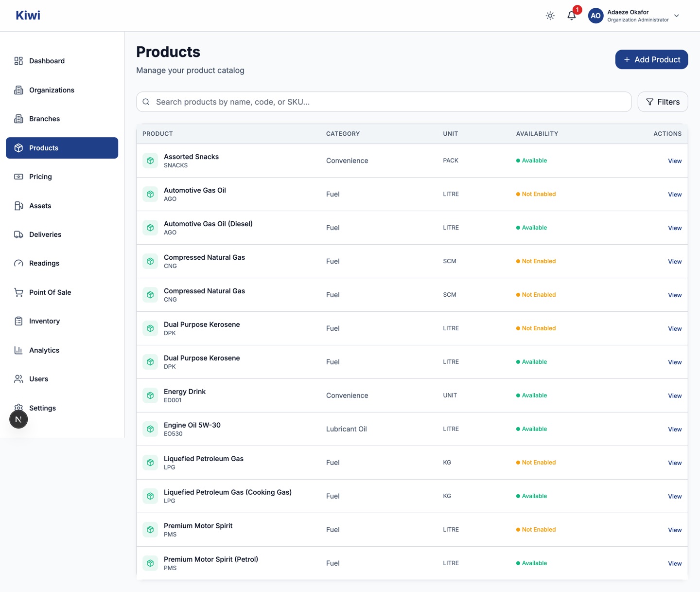
Task: Click the Energy Drink package icon
Action: pos(150,395)
